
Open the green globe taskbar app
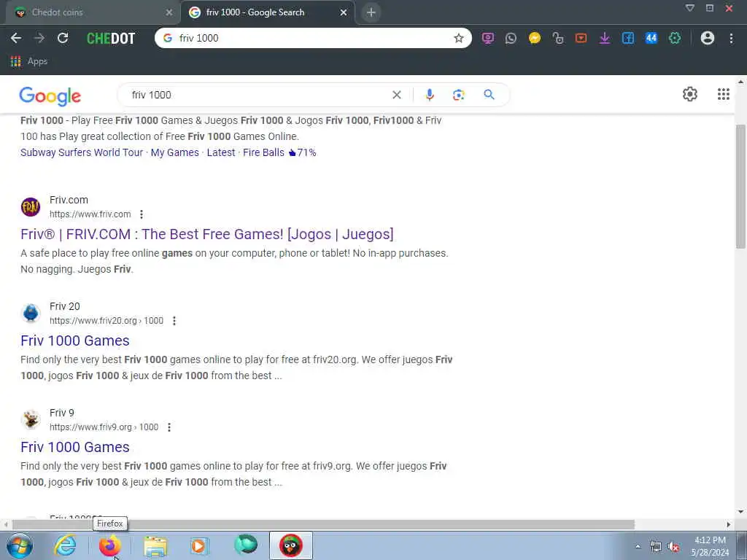coord(245,545)
